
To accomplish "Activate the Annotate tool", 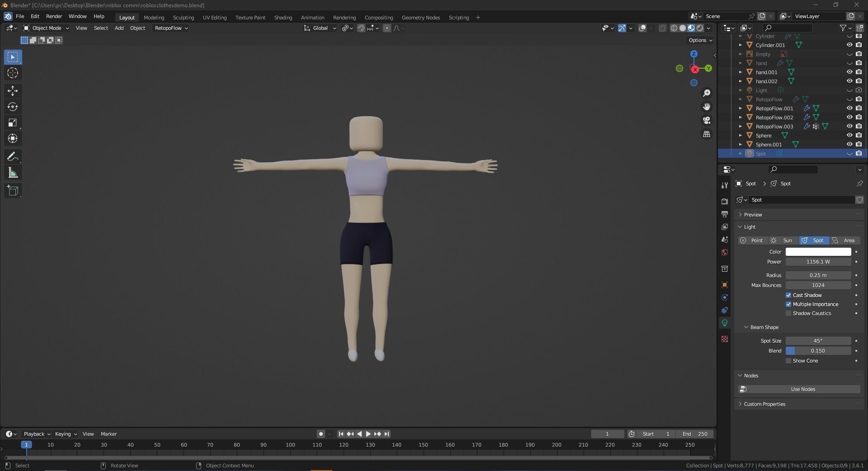I will [13, 156].
